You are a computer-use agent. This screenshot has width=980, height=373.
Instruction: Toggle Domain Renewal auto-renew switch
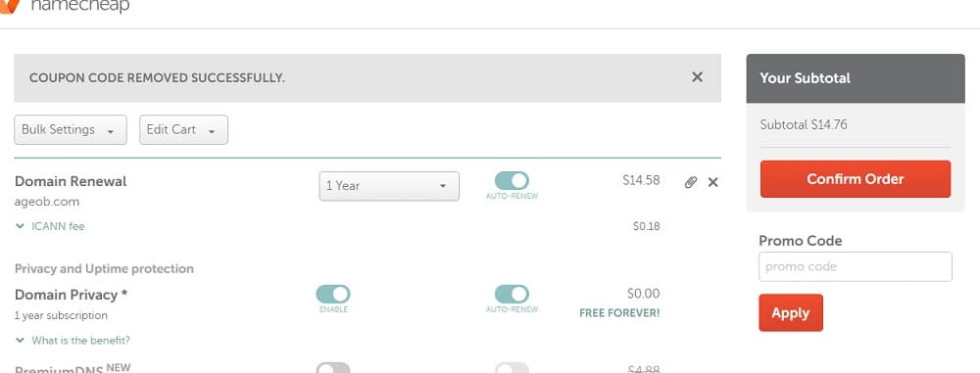click(512, 180)
